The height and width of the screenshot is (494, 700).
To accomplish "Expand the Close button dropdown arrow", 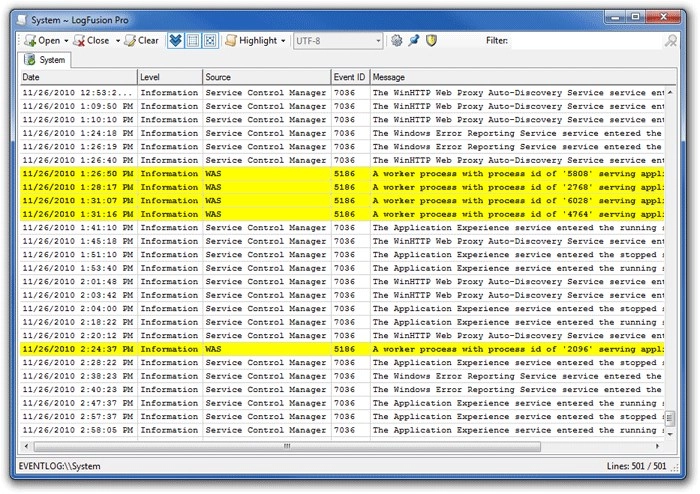I will point(118,41).
